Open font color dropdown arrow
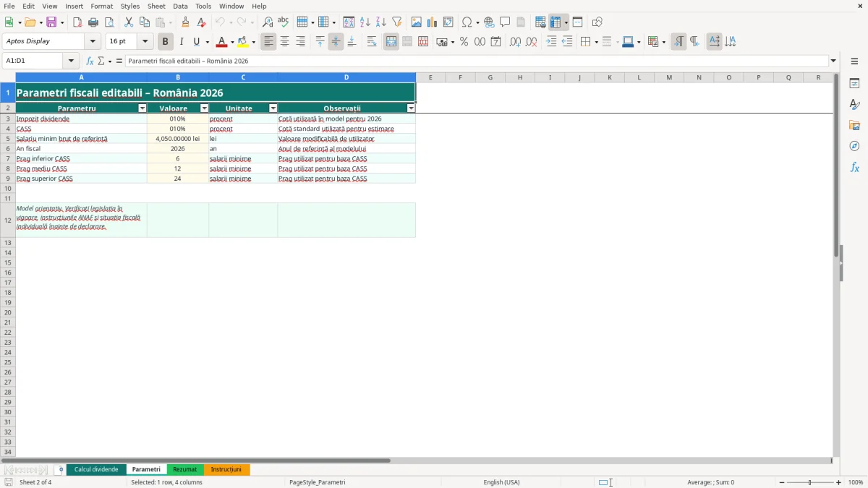Image resolution: width=868 pixels, height=488 pixels. (x=233, y=42)
